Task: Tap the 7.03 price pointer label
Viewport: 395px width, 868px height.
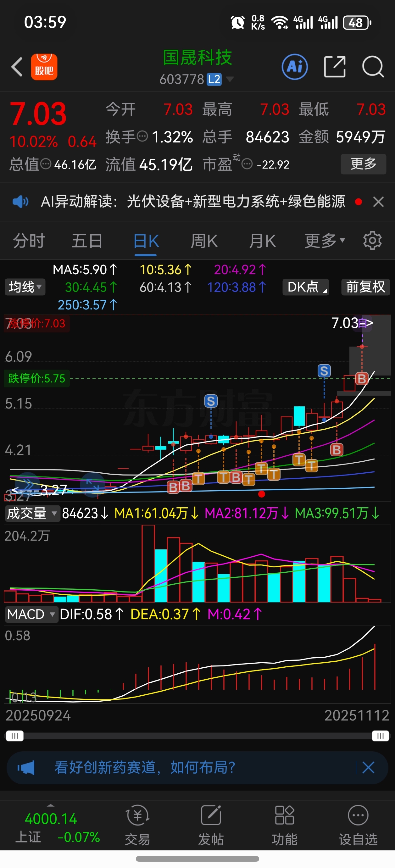Action: (x=353, y=323)
